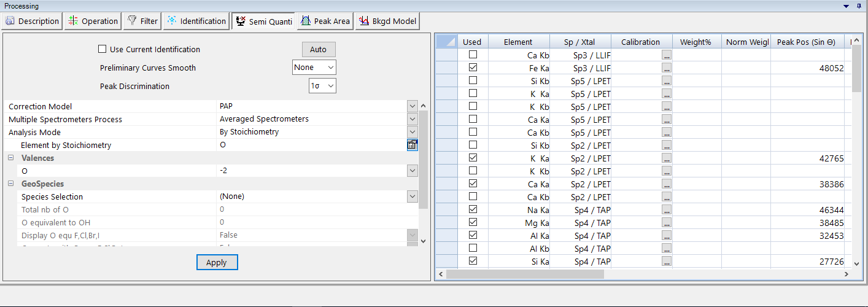The width and height of the screenshot is (868, 307).
Task: Open Processing panel options arrow
Action: [x=848, y=6]
